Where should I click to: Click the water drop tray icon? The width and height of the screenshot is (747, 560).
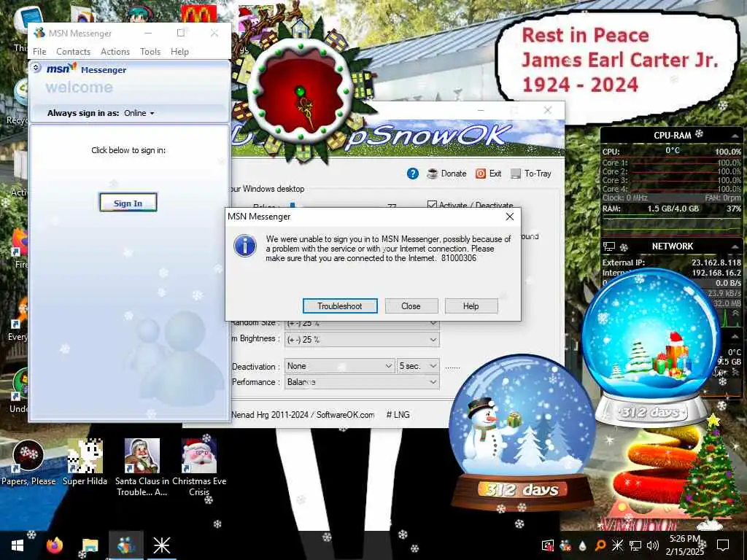tap(583, 545)
